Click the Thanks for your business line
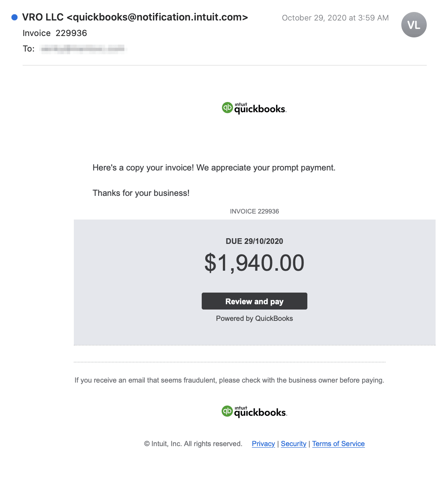 (141, 193)
